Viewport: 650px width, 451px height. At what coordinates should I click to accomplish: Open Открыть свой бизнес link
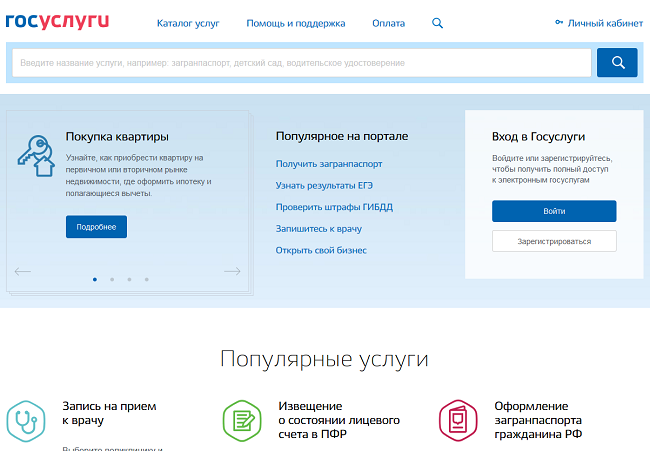click(321, 250)
